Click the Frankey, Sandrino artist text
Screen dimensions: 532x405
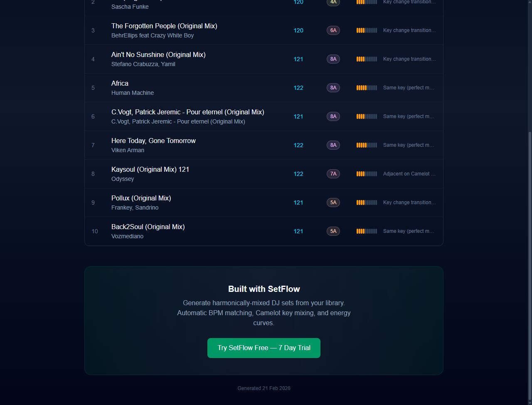[x=135, y=207]
